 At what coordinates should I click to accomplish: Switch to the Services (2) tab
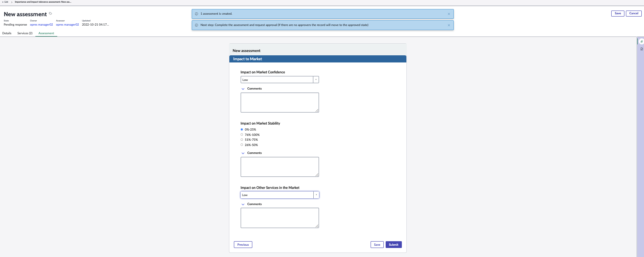click(25, 33)
